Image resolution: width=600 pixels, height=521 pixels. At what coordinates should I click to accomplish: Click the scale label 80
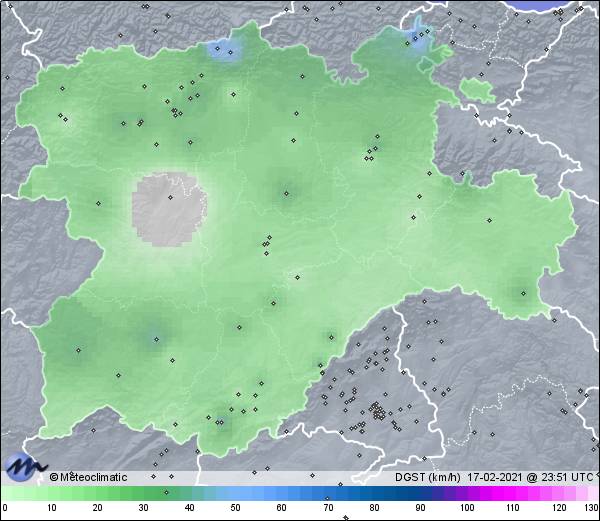(374, 508)
